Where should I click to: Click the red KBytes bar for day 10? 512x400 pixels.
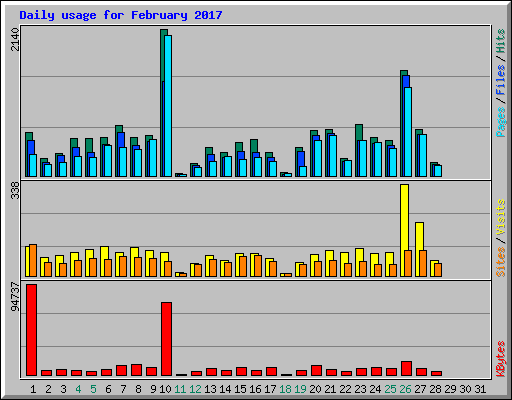(x=166, y=339)
